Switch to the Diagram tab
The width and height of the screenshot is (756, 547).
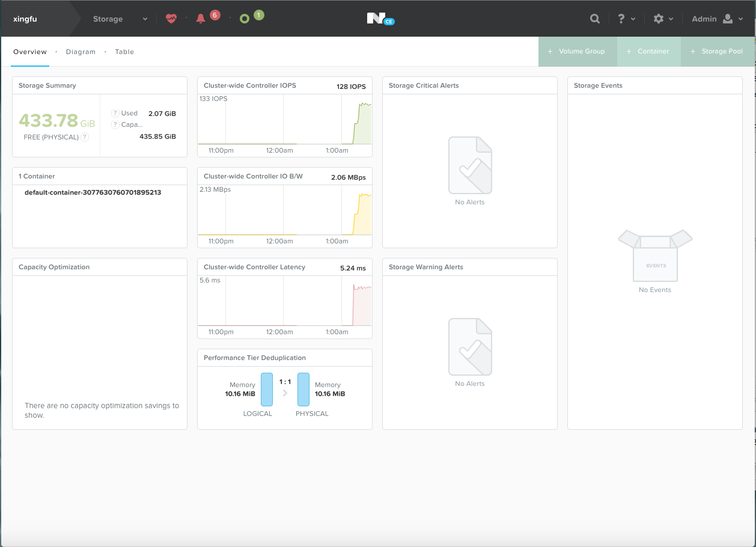click(81, 52)
